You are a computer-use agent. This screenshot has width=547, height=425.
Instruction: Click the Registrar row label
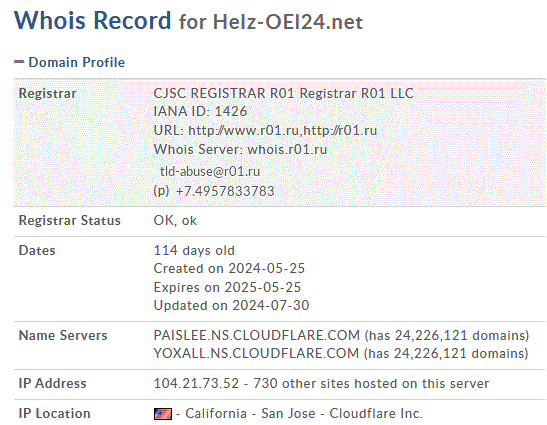[x=47, y=94]
